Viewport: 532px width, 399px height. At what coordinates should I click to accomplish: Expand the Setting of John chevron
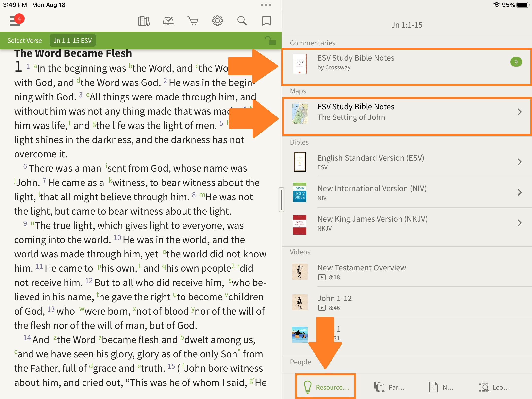tap(520, 112)
